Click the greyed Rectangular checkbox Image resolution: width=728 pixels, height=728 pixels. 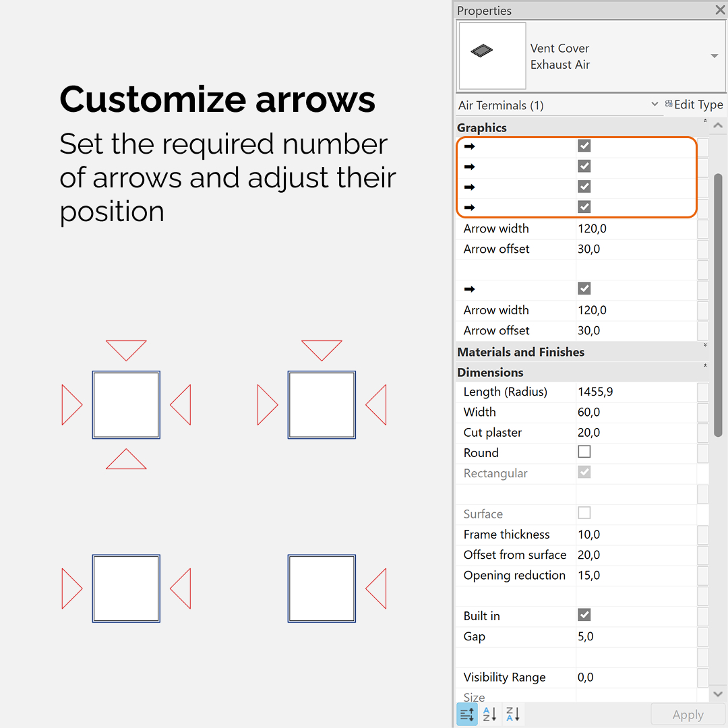(x=584, y=472)
